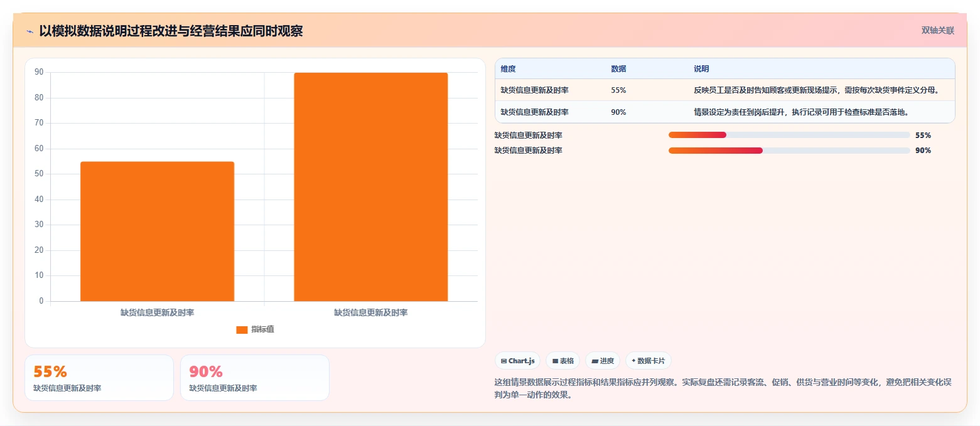Click the 55% value beside the progress bar
Screen dimensions: 980x426
coord(923,136)
